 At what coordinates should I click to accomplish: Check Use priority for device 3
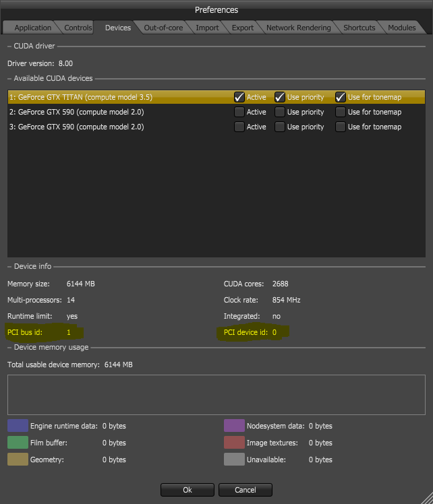click(x=280, y=127)
